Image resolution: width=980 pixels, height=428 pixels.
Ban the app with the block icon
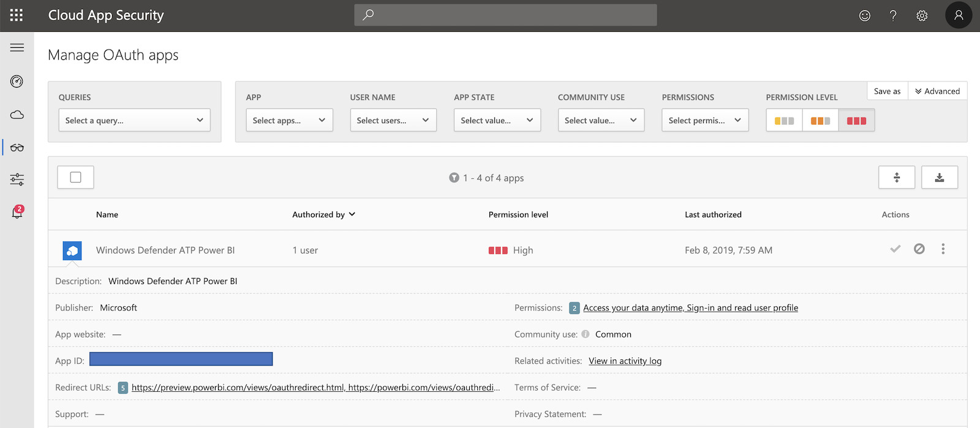point(919,249)
